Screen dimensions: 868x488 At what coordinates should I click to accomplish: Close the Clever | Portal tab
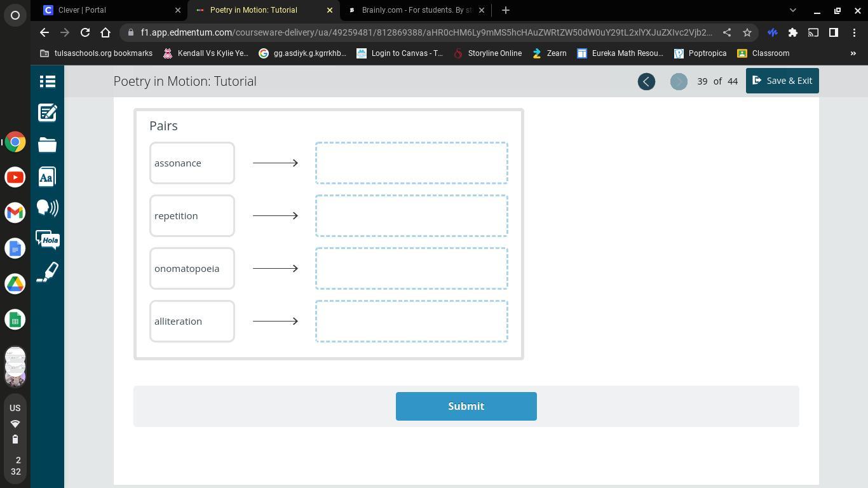click(178, 10)
